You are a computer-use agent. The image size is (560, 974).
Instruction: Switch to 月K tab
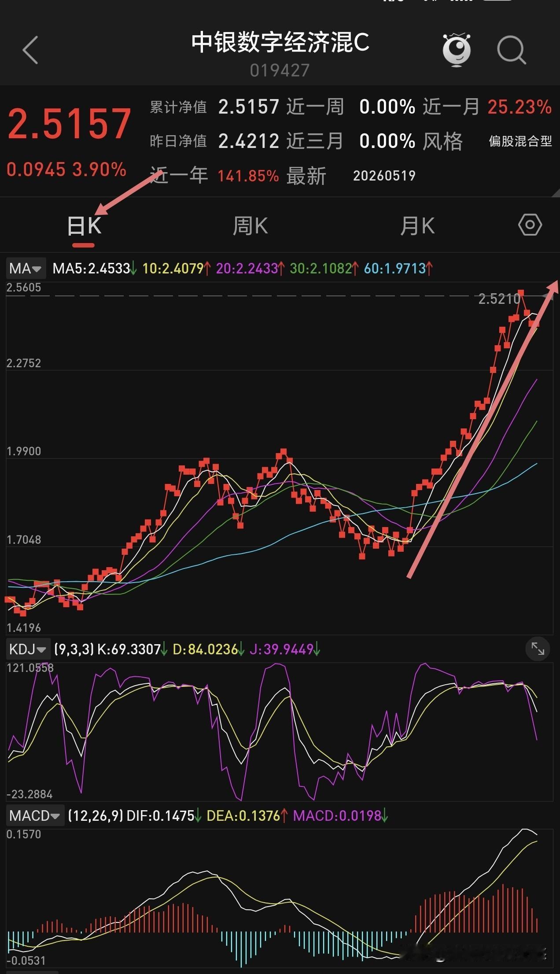(x=417, y=226)
